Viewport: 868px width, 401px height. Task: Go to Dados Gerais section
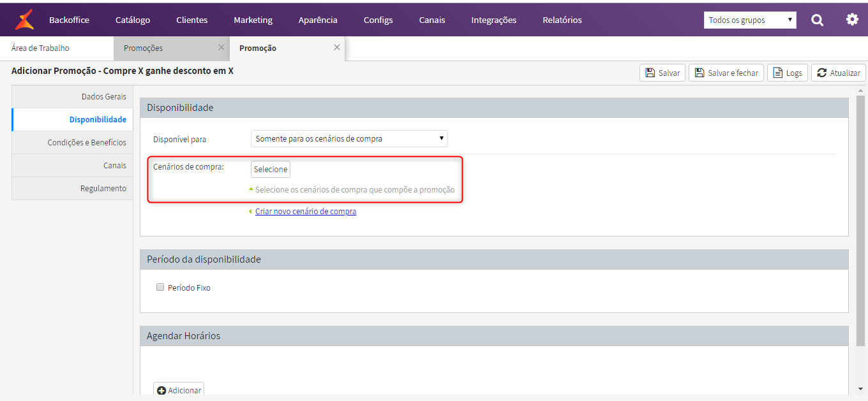72,97
